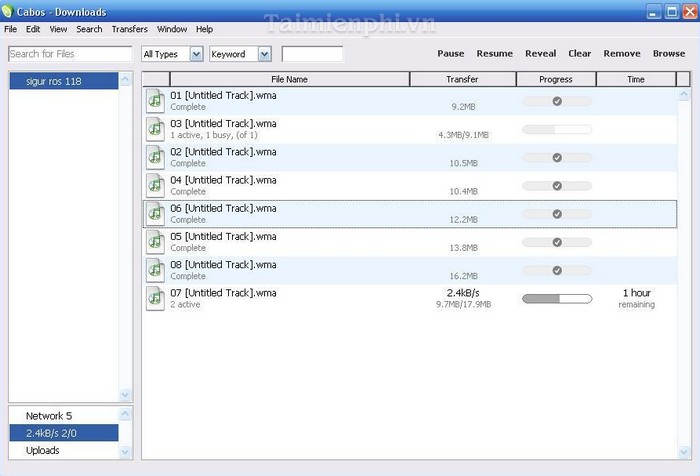Open the Search menu
This screenshot has width=700, height=476.
click(x=89, y=29)
